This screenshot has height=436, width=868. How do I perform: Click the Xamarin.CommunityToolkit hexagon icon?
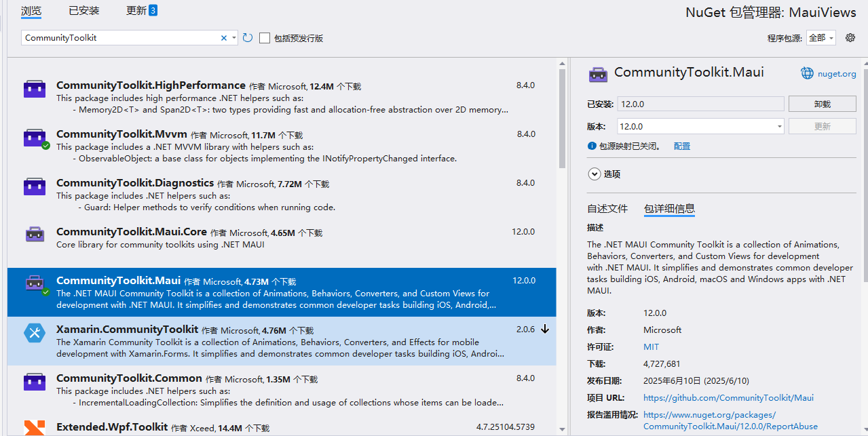click(x=35, y=333)
